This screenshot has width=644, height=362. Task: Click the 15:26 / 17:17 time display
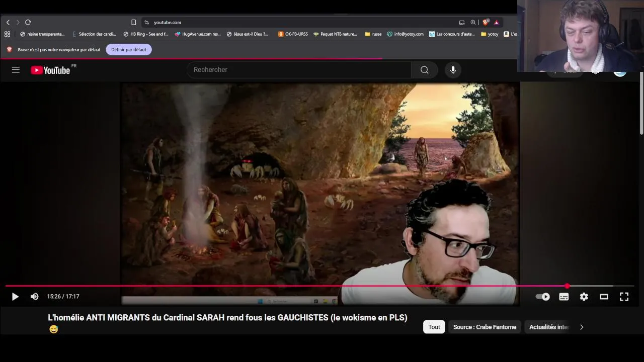pyautogui.click(x=63, y=297)
